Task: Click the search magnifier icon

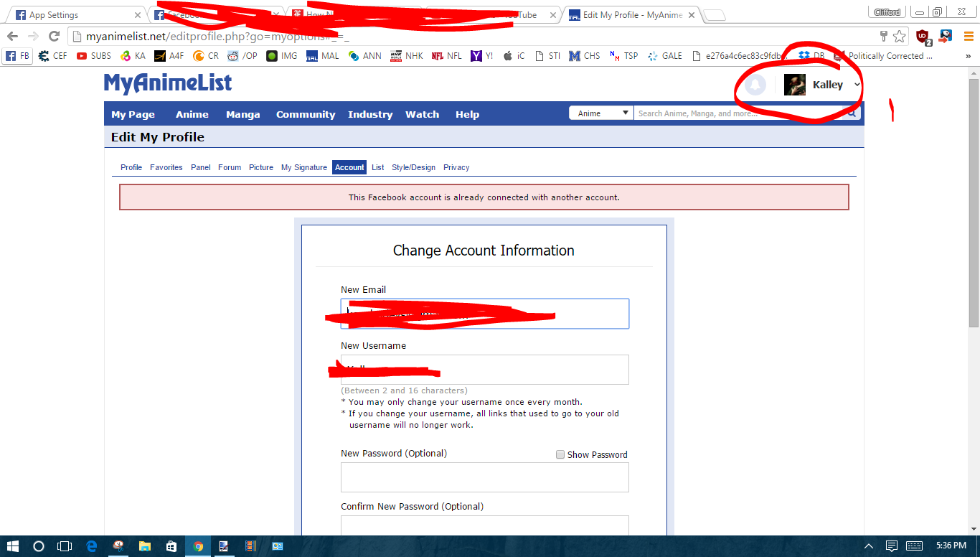Action: point(852,113)
